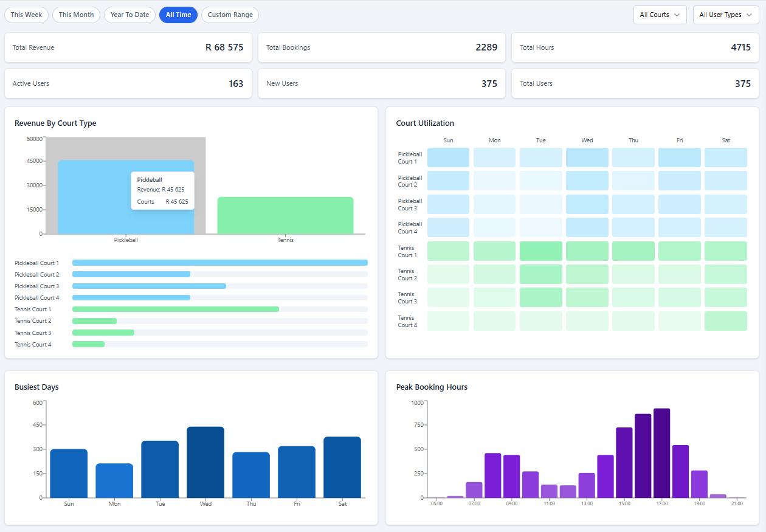Image resolution: width=766 pixels, height=532 pixels.
Task: Click the Total Revenue stat card
Action: pyautogui.click(x=128, y=47)
